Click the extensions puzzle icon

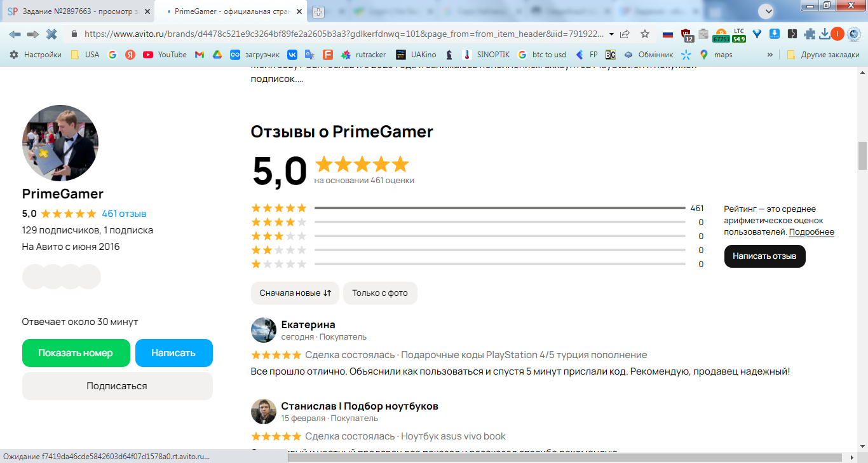809,34
